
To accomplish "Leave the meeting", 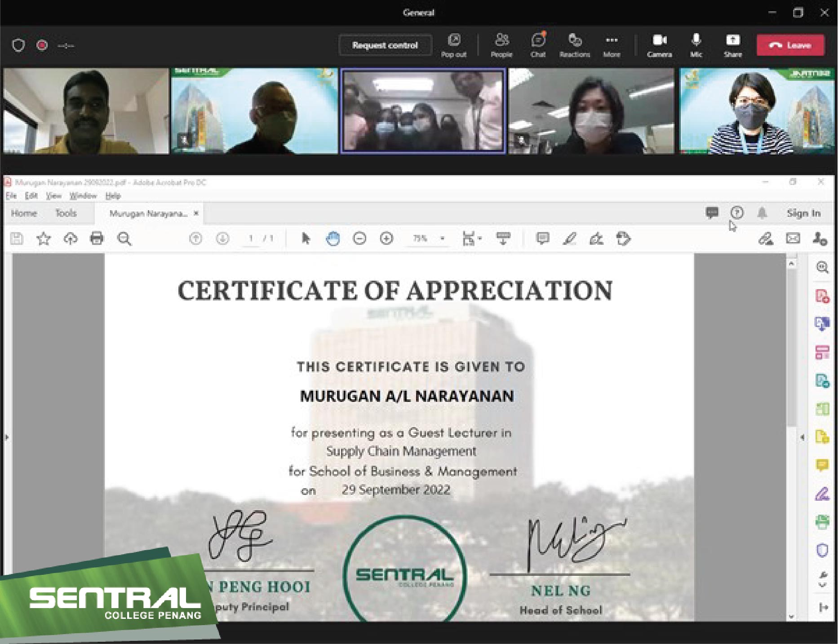I will click(790, 45).
